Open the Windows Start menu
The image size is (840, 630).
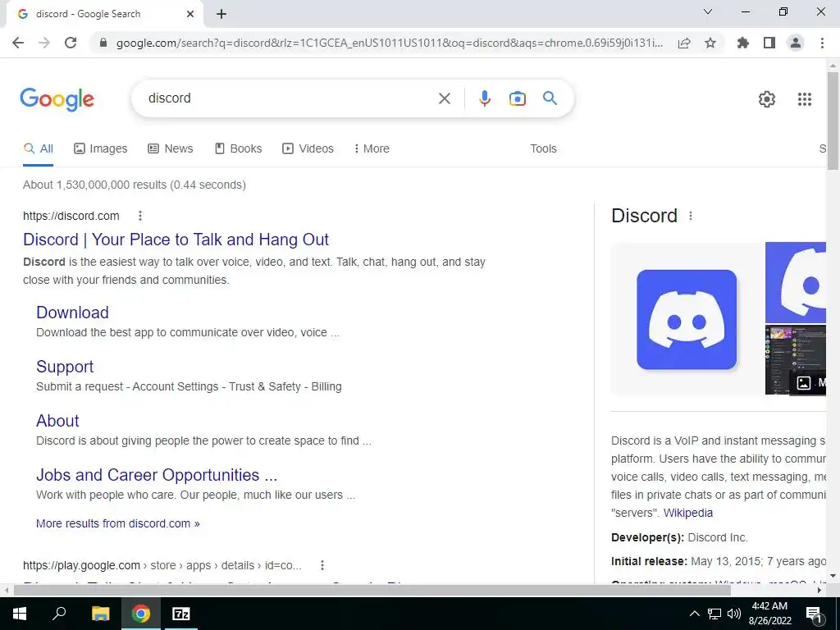point(20,614)
